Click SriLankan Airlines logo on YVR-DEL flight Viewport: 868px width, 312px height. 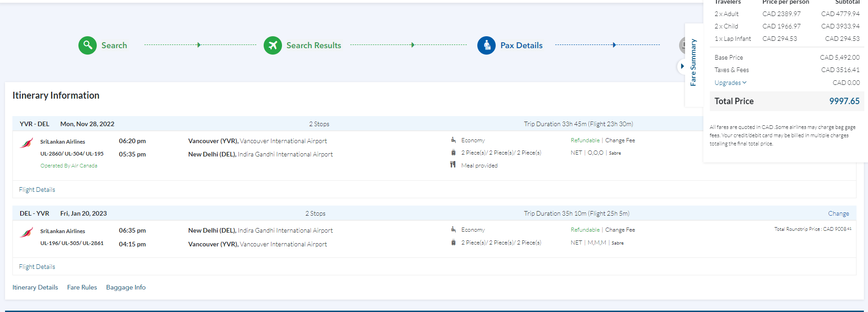pyautogui.click(x=27, y=143)
